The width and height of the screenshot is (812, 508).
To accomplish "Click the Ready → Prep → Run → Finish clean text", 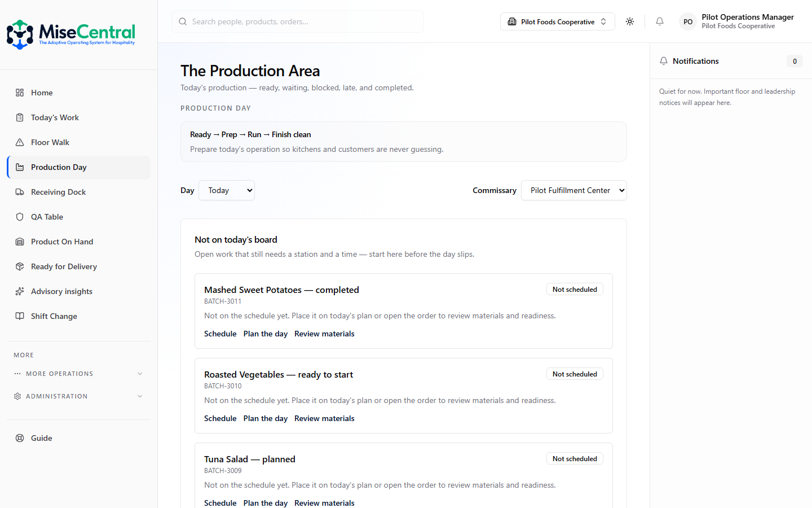I will click(250, 134).
